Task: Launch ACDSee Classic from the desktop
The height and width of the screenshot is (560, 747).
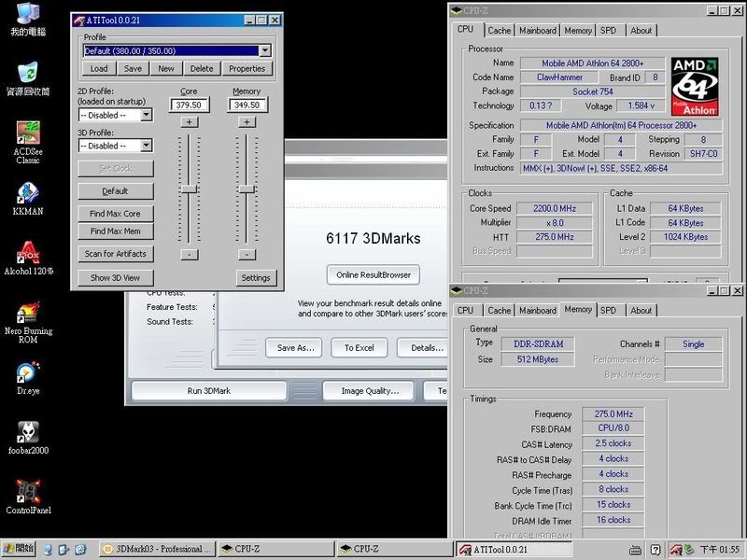Action: pyautogui.click(x=28, y=143)
